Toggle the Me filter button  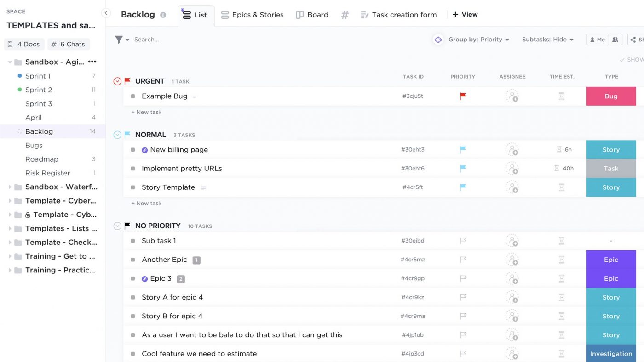598,40
